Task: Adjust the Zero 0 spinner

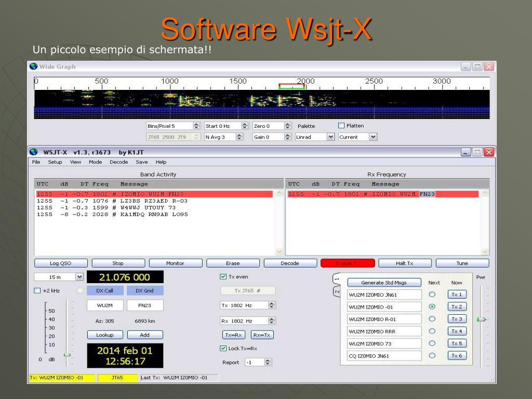Action: [288, 126]
